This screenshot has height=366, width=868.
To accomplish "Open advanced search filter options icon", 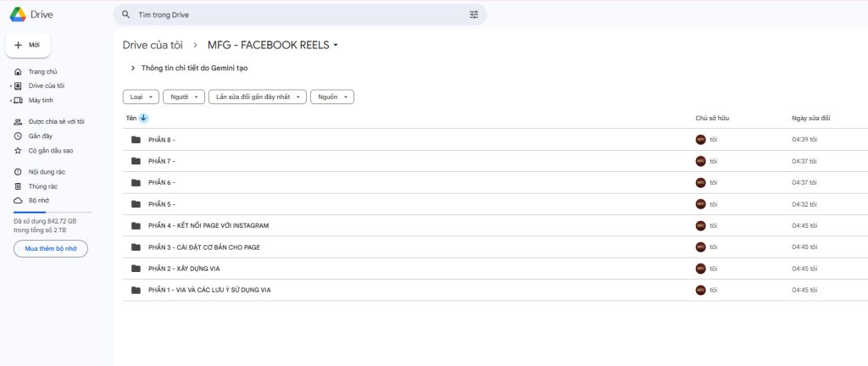I will 474,14.
